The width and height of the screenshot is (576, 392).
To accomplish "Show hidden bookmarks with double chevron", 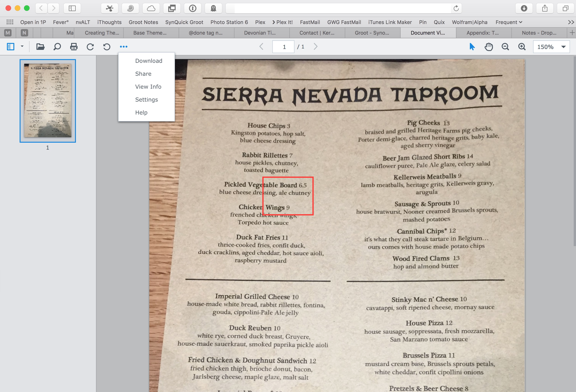I will pyautogui.click(x=571, y=22).
